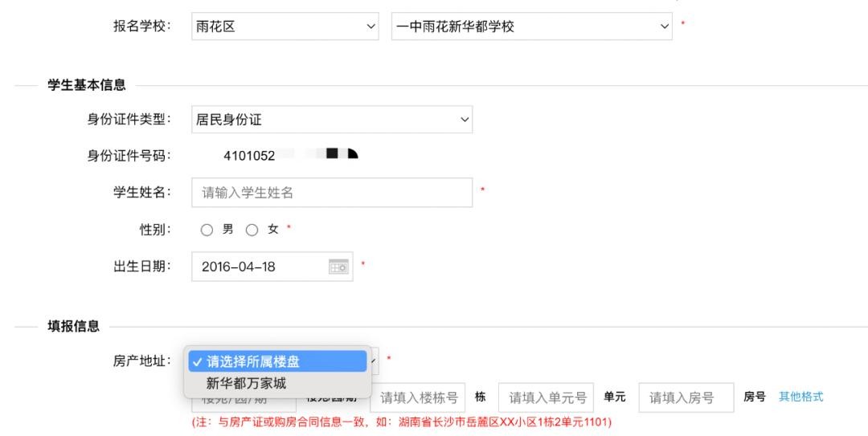Click the ID number starting with 4101052
This screenshot has width=868, height=436.
249,155
